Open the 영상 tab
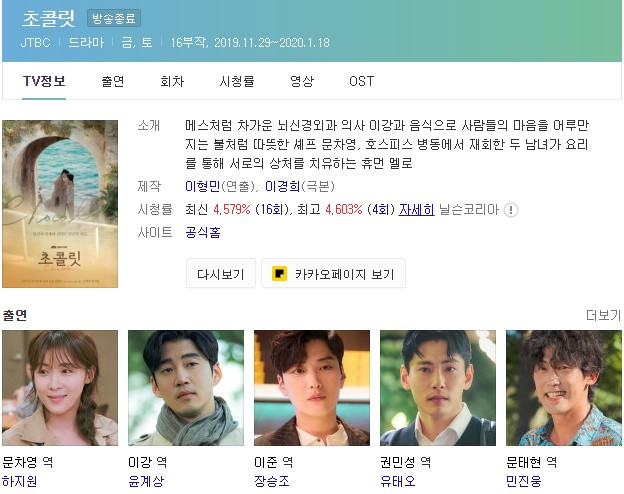This screenshot has width=624, height=494. tap(302, 81)
